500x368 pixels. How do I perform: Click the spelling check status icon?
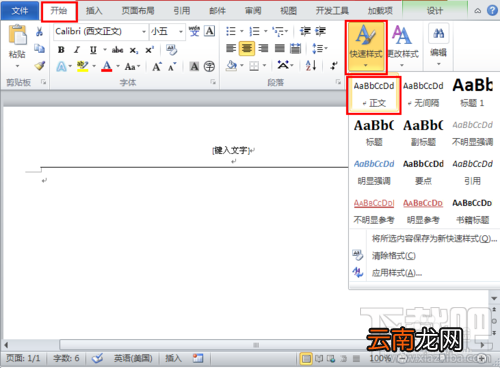coord(97,358)
